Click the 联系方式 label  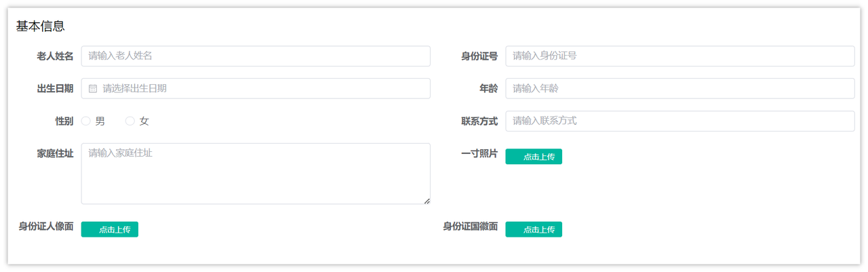coord(479,121)
